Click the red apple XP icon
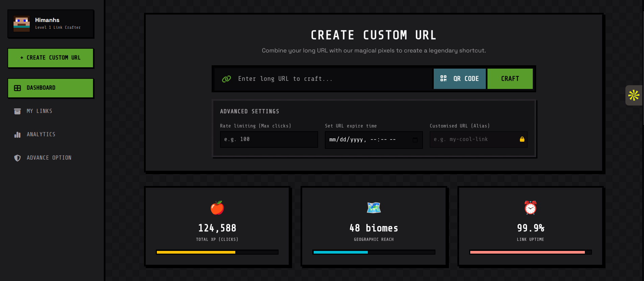644x281 pixels. tap(217, 208)
